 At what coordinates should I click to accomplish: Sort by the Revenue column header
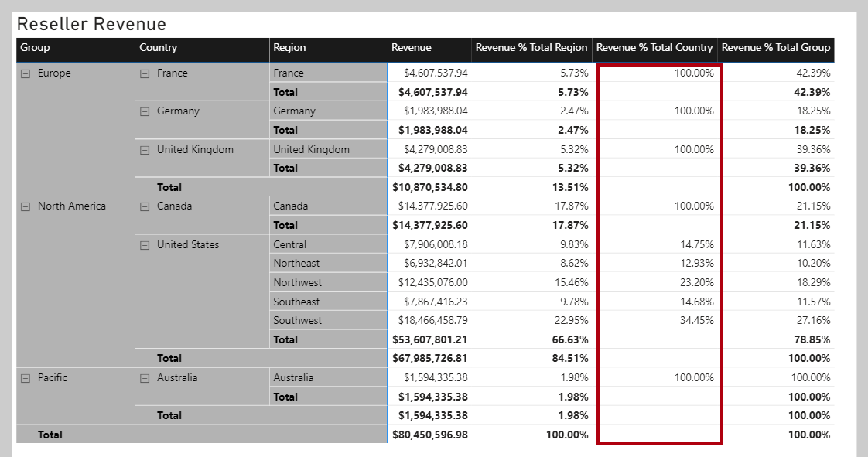tap(412, 48)
